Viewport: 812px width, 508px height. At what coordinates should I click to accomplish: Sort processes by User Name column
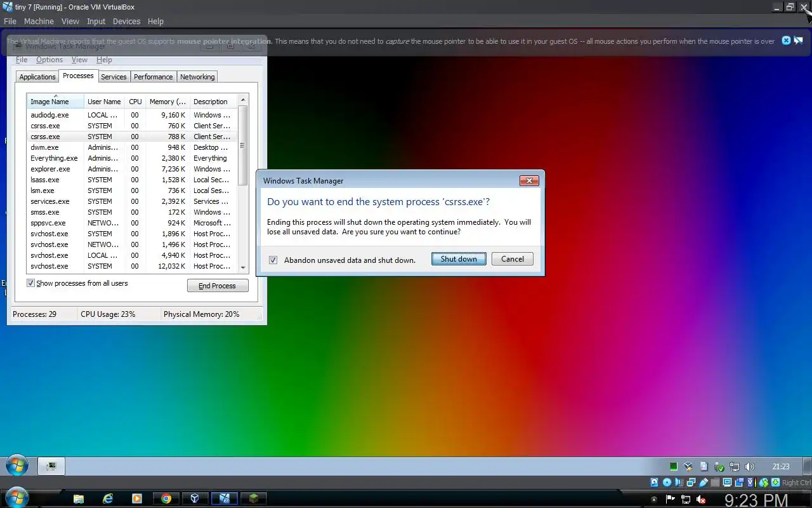(x=104, y=102)
